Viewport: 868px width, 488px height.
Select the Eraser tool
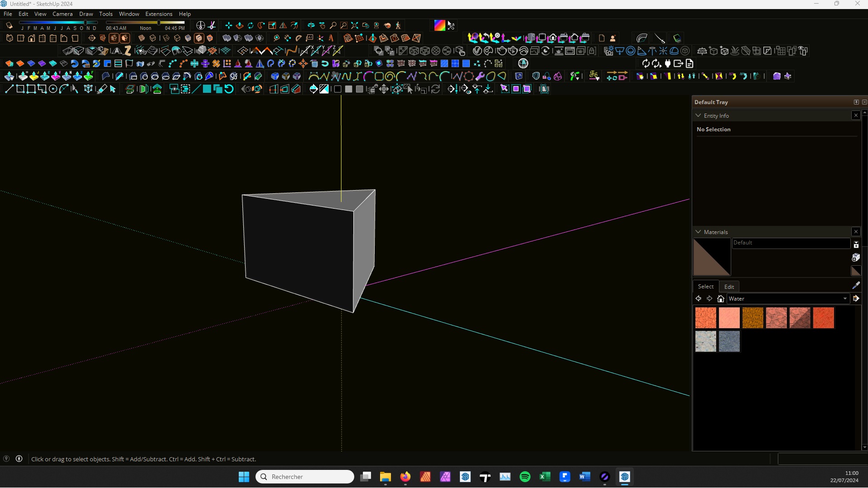pyautogui.click(x=102, y=89)
